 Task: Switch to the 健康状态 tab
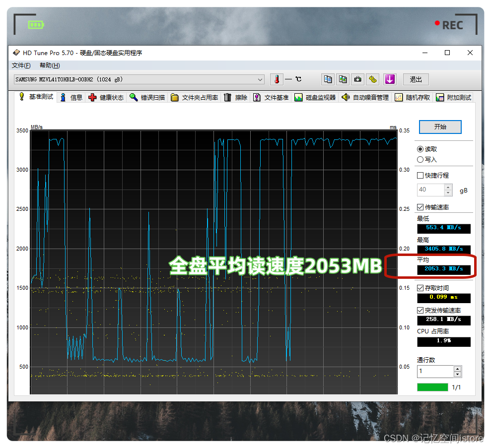coord(106,98)
